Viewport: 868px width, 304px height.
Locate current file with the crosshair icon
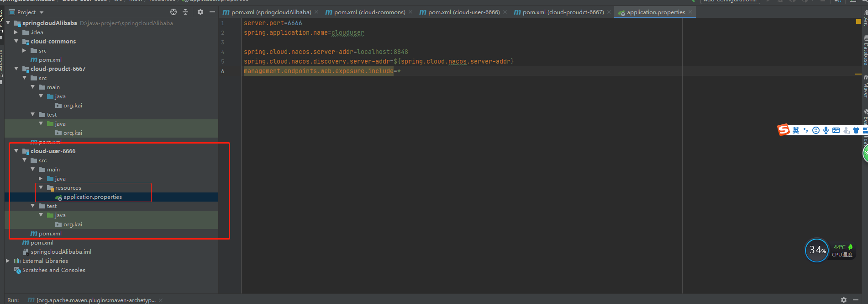173,12
